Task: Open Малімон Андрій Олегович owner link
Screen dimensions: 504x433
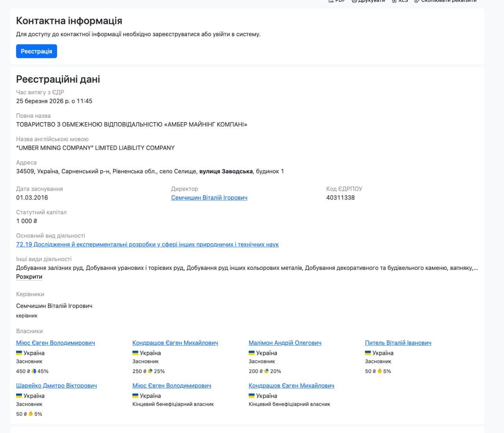Action: pos(285,343)
